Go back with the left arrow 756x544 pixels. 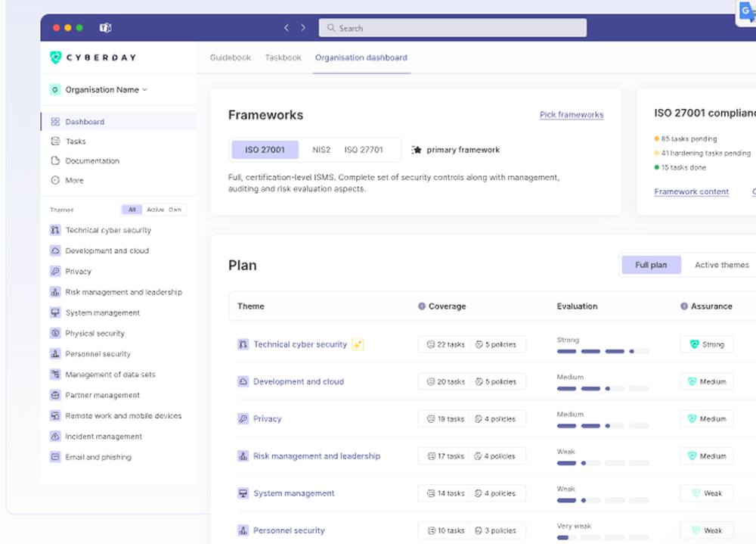[x=287, y=28]
